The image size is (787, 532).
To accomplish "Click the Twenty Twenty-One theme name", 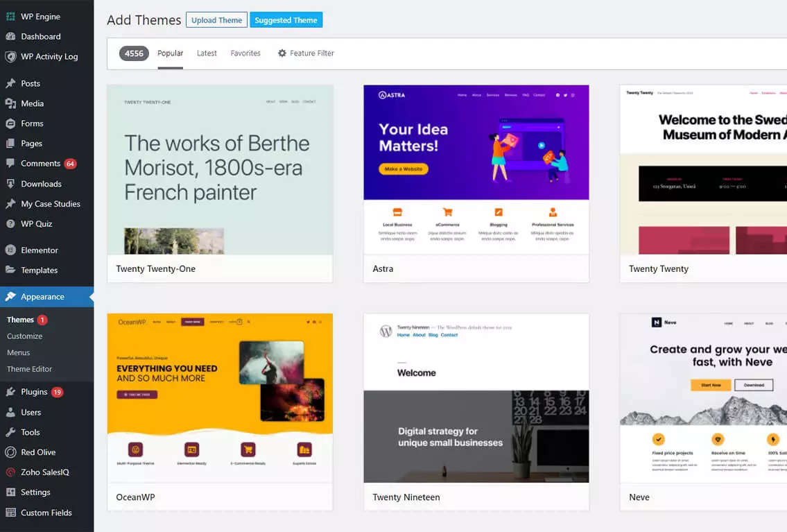I will tap(155, 269).
